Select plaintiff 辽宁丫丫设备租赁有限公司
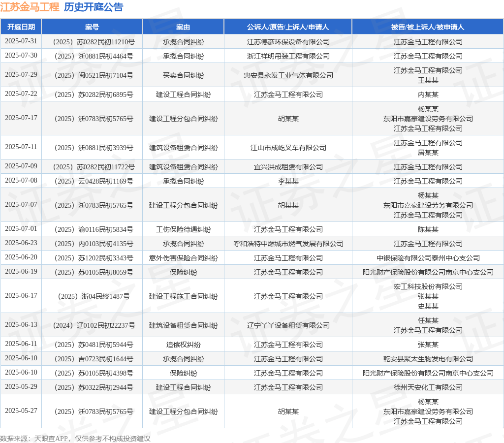 pyautogui.click(x=288, y=326)
